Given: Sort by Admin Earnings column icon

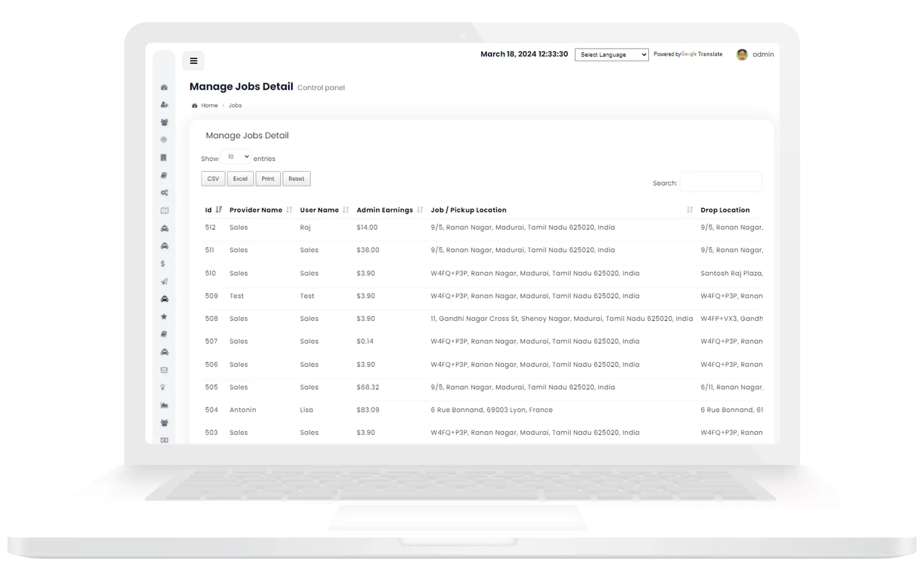Looking at the screenshot, I should (420, 209).
